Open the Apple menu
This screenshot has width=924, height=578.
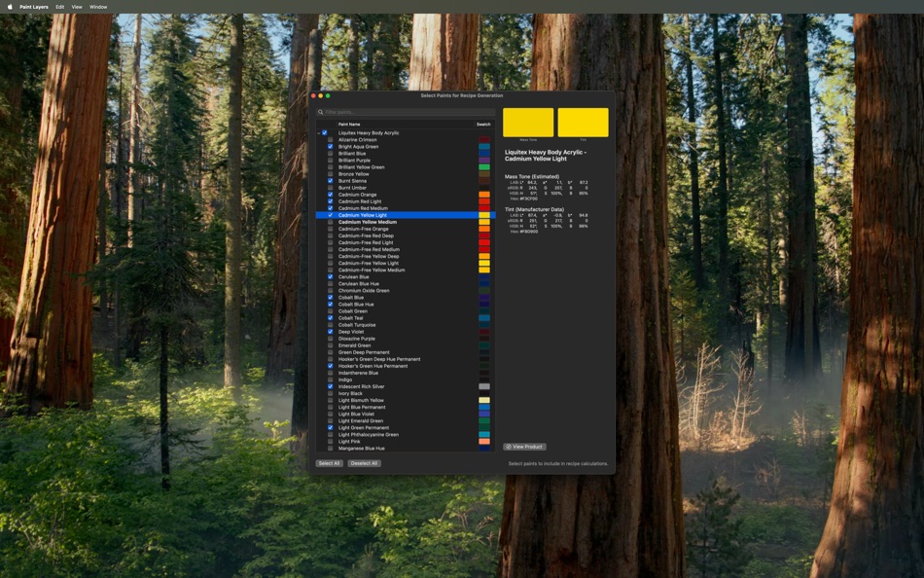(x=10, y=7)
